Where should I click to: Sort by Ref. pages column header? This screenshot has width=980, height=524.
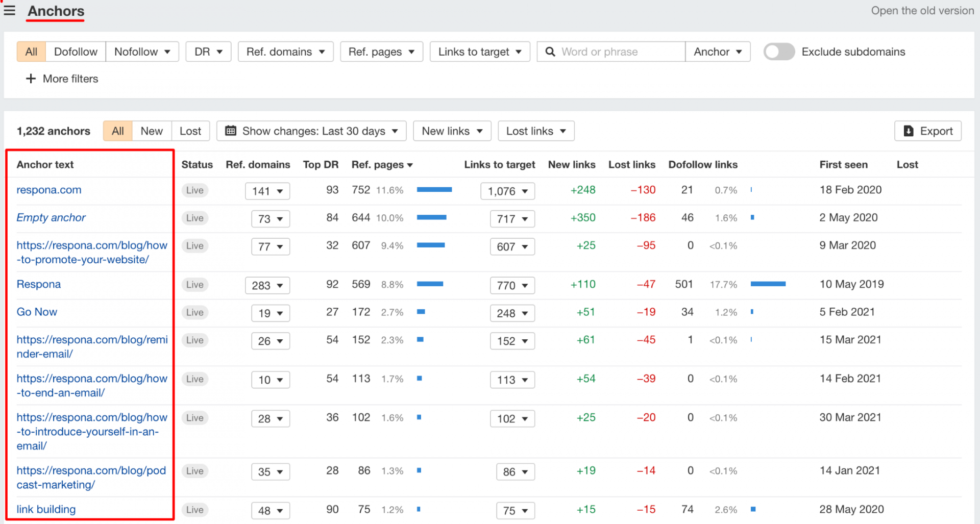click(x=382, y=164)
